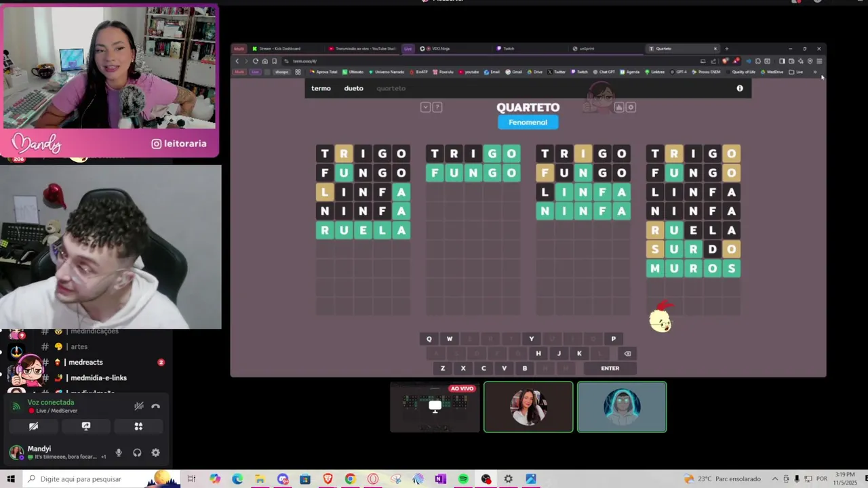Switch to dueto game mode
Image resolution: width=868 pixels, height=488 pixels.
tap(353, 88)
